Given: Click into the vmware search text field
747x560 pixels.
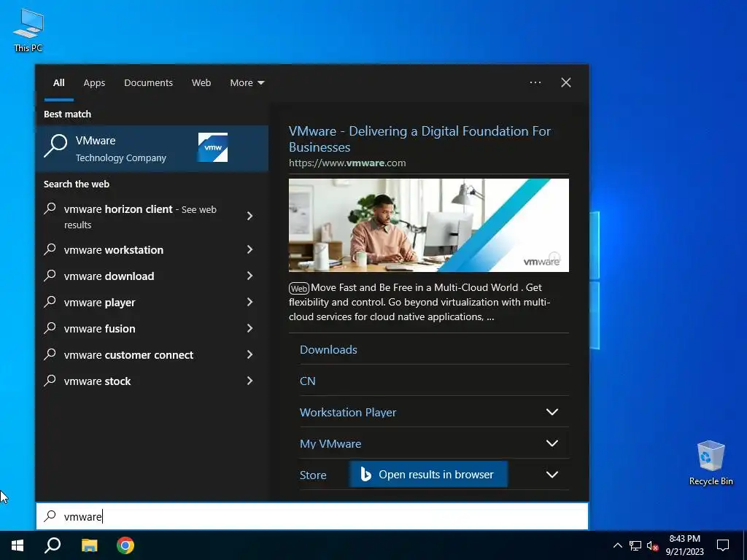Looking at the screenshot, I should 312,516.
